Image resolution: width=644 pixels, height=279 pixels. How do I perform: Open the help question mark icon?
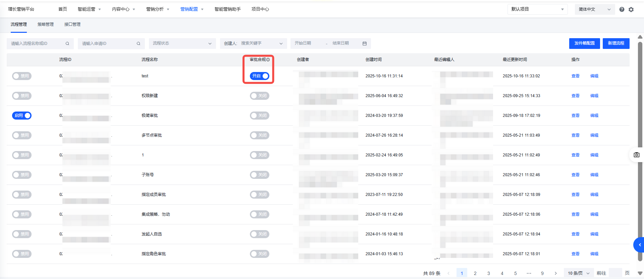point(622,9)
